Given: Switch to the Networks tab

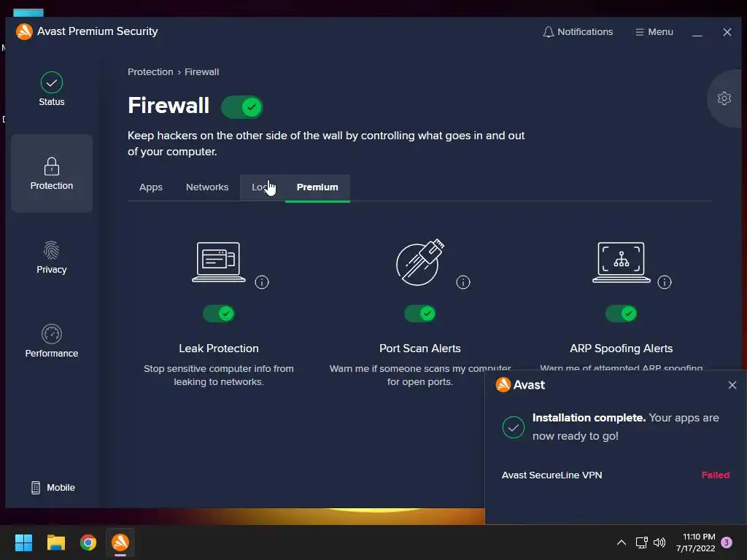Looking at the screenshot, I should [207, 187].
